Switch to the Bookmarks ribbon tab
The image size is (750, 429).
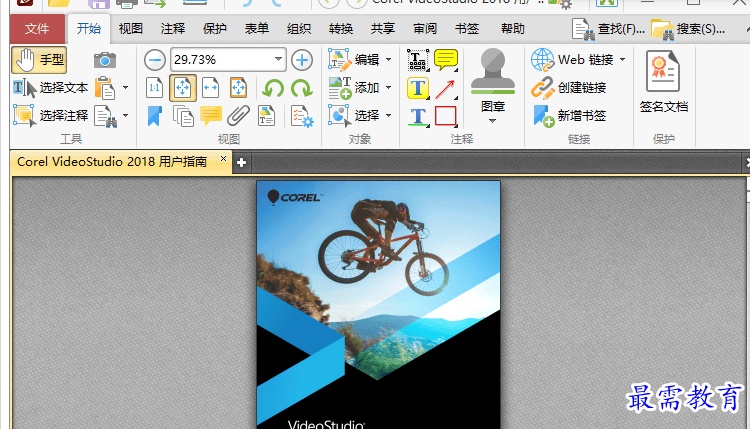point(467,29)
